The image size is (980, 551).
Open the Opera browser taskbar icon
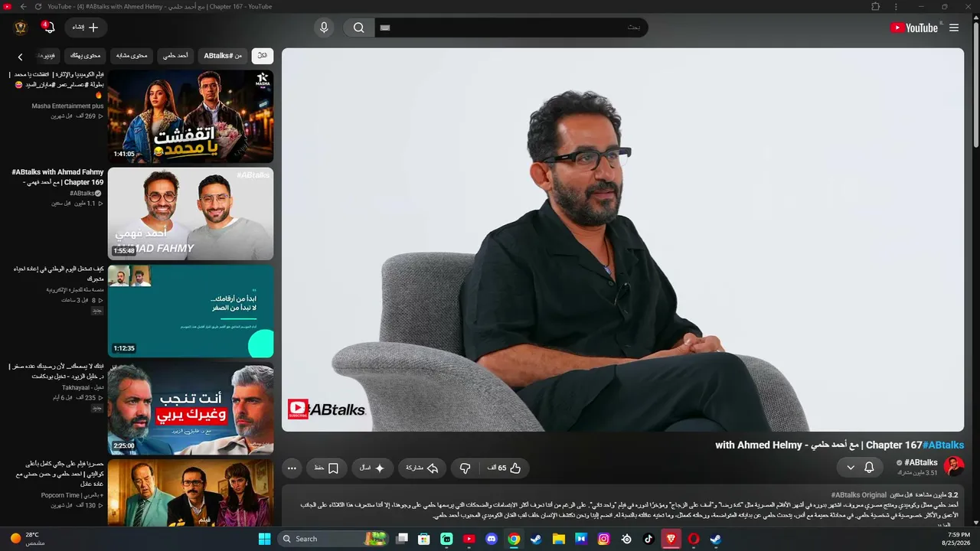click(x=694, y=539)
